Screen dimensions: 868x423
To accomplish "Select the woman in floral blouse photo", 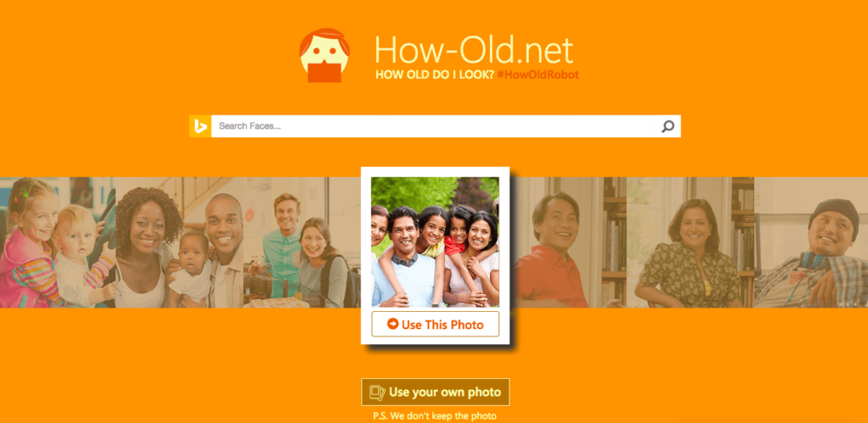I will [690, 242].
